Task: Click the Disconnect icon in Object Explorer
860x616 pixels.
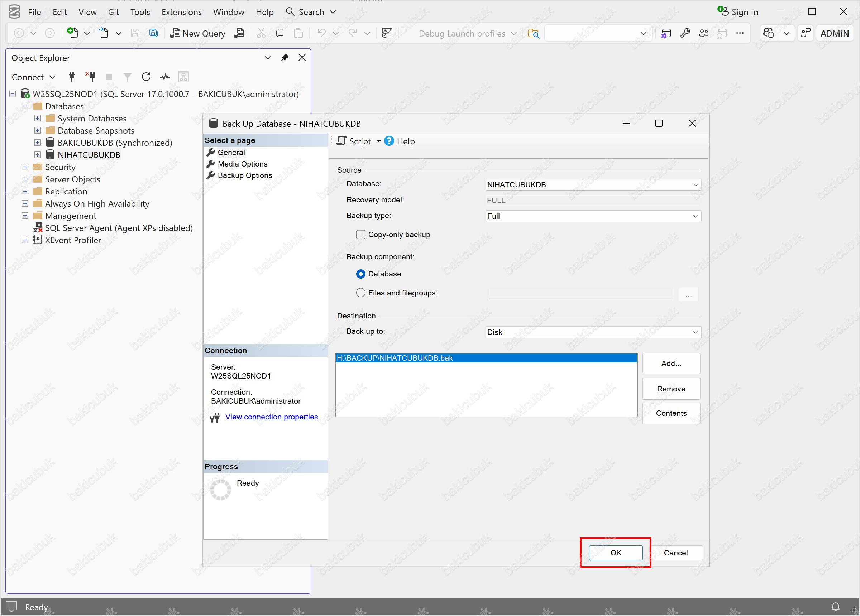Action: click(90, 77)
